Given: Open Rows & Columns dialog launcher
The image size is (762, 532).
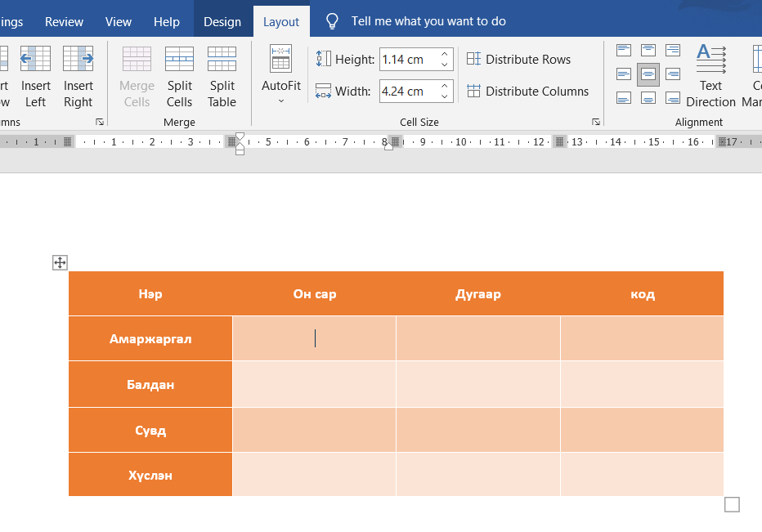Looking at the screenshot, I should coord(100,122).
